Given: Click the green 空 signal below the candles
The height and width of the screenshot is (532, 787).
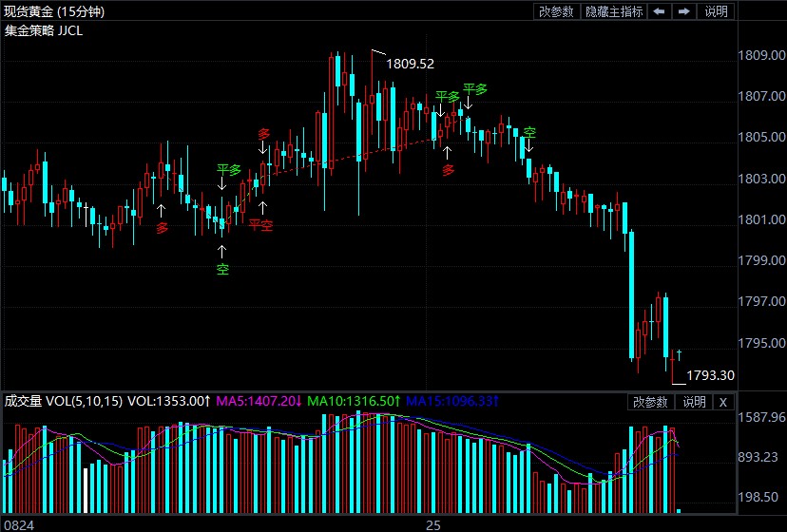Looking at the screenshot, I should [222, 269].
